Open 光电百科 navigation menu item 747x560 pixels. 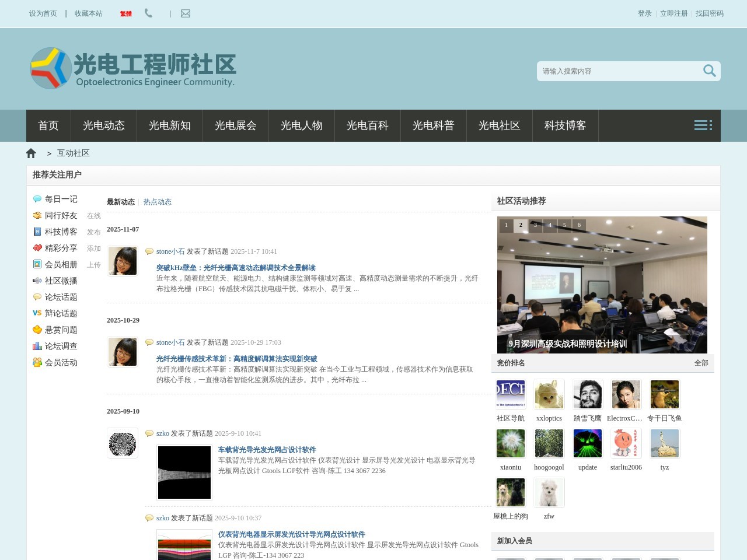(x=367, y=125)
